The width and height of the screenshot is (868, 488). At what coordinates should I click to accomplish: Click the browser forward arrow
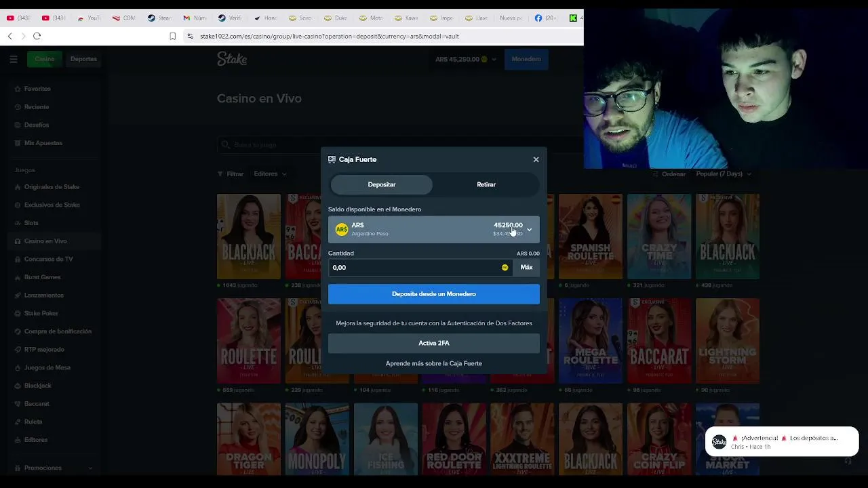point(23,36)
